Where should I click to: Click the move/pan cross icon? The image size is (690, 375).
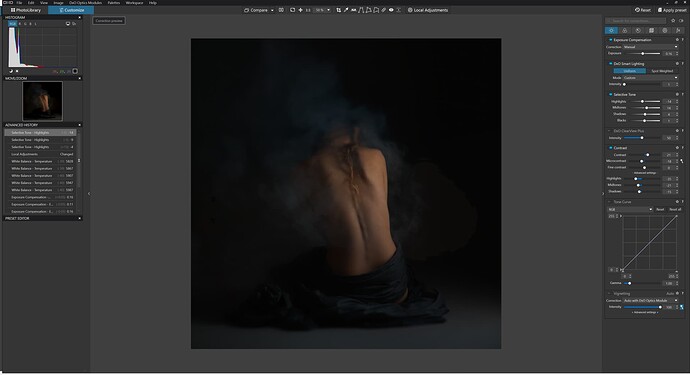point(300,10)
